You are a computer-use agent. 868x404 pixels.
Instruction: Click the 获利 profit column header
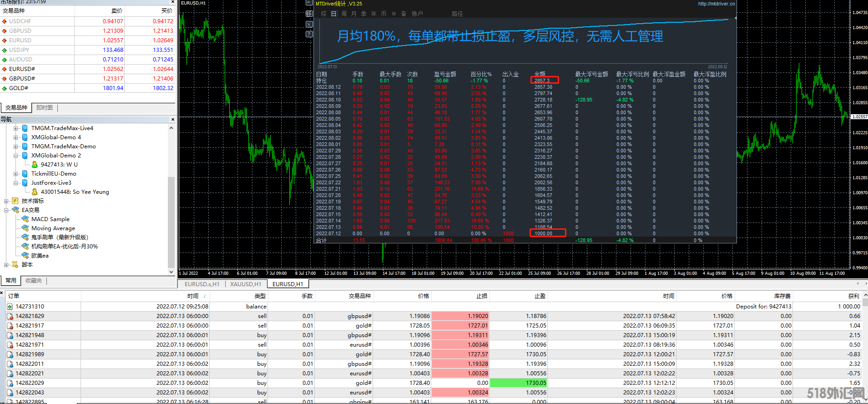853,296
